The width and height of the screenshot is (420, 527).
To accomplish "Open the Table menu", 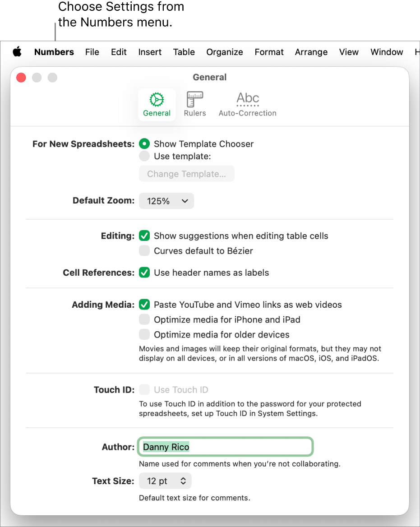I will 184,52.
